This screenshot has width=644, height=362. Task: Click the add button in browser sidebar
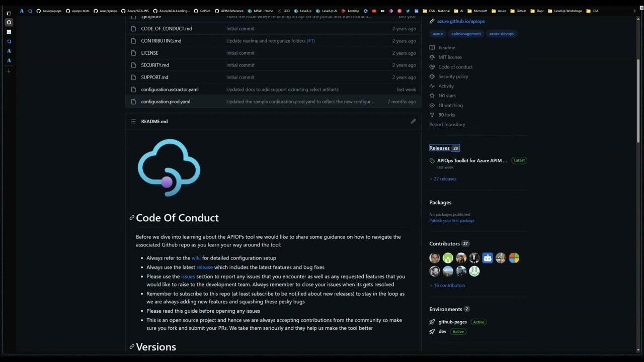[x=9, y=71]
